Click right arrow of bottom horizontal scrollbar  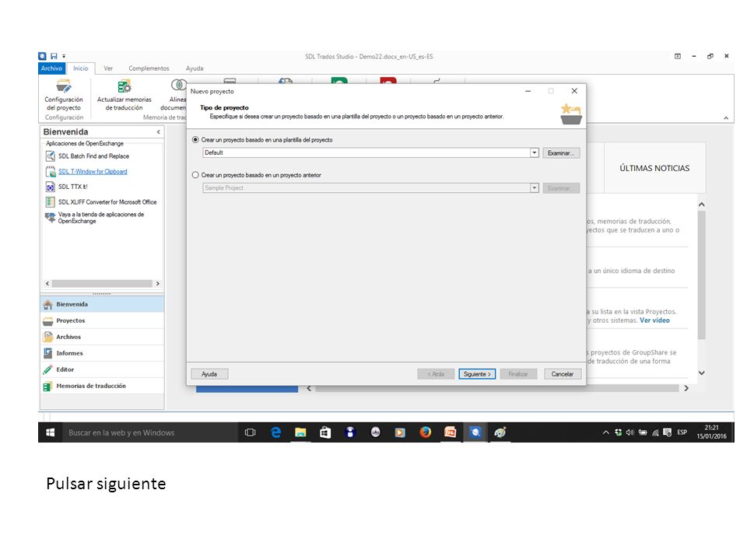click(686, 389)
